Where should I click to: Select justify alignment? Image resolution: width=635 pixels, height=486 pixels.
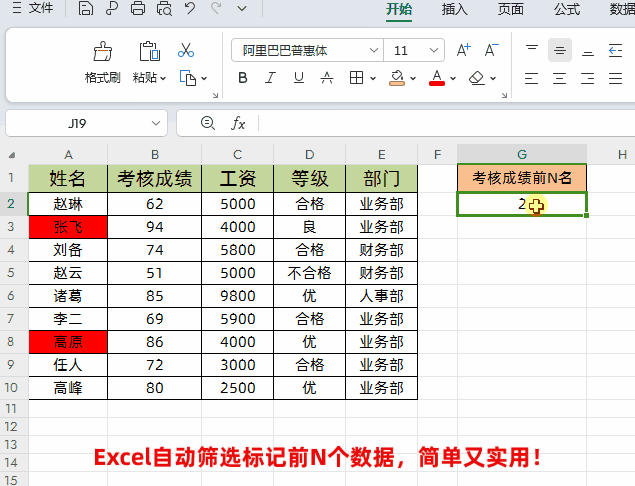point(616,78)
